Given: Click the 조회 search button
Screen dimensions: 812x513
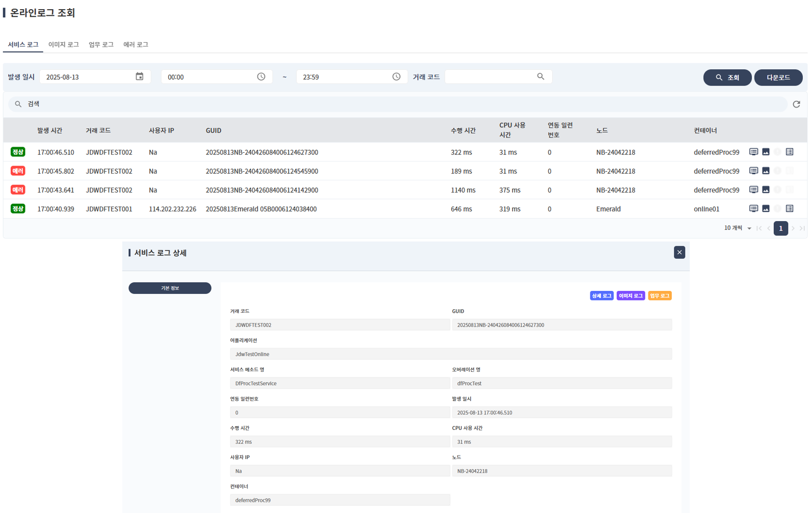Looking at the screenshot, I should pos(727,77).
